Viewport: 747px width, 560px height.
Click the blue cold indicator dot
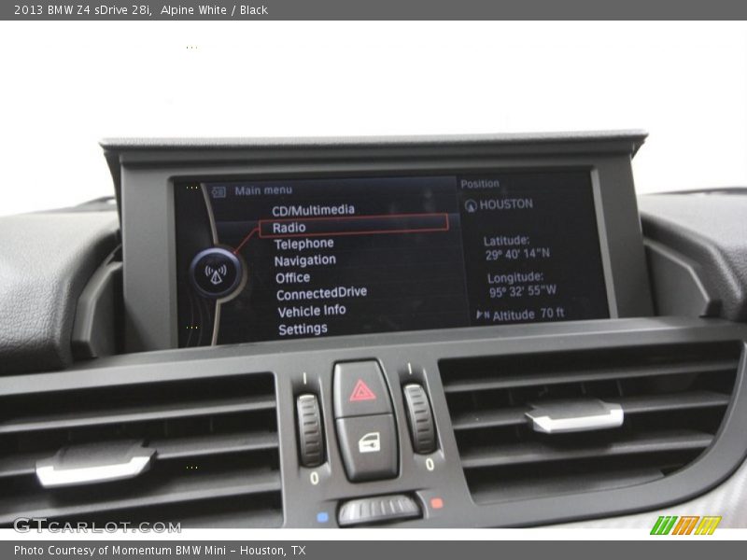322,517
